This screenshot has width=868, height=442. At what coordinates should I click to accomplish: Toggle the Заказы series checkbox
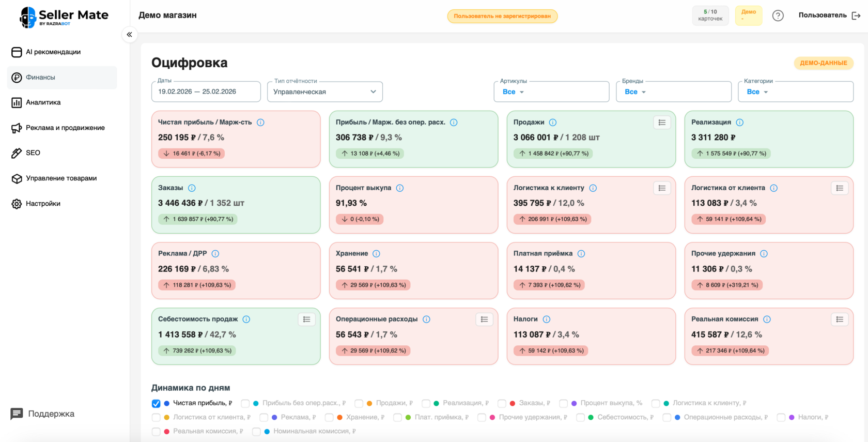point(502,403)
